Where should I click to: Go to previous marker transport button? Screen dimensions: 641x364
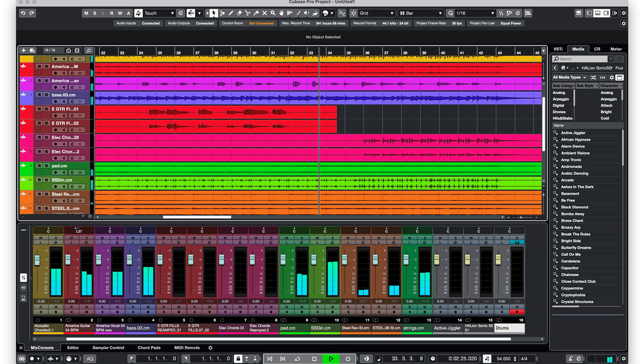pos(270,359)
